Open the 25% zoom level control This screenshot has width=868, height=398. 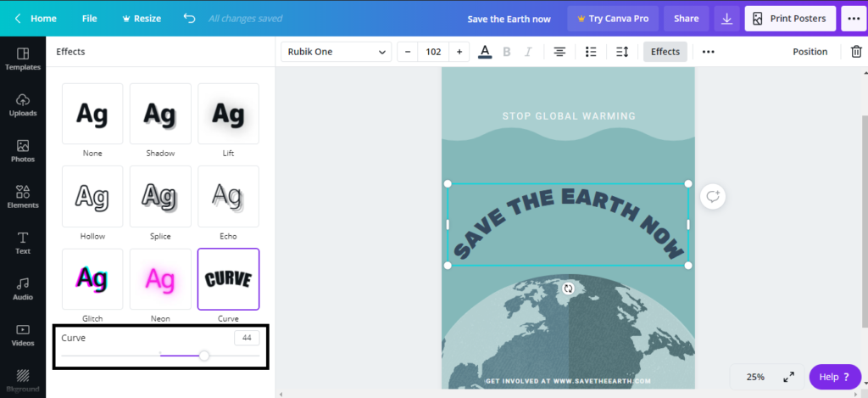point(755,377)
